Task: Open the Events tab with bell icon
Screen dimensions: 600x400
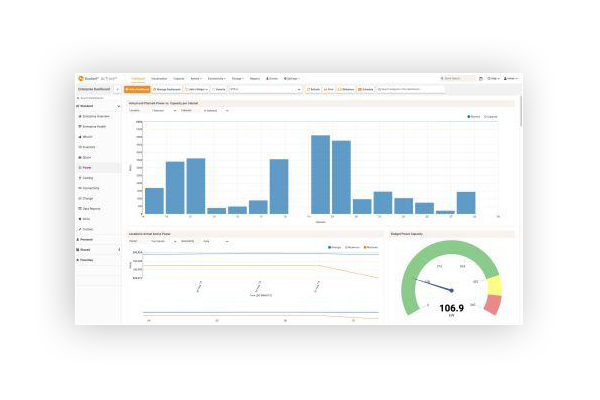Action: pos(272,78)
